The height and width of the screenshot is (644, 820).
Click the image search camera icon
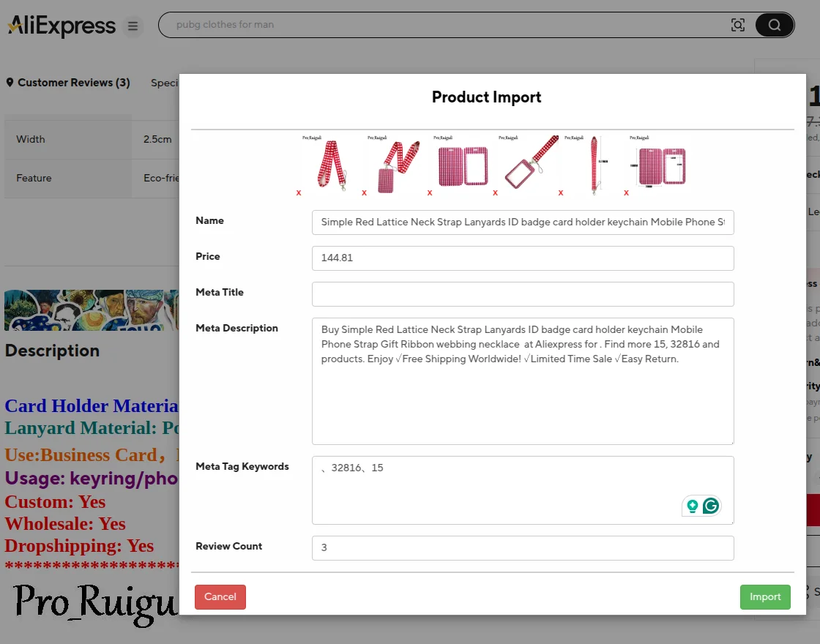coord(738,25)
